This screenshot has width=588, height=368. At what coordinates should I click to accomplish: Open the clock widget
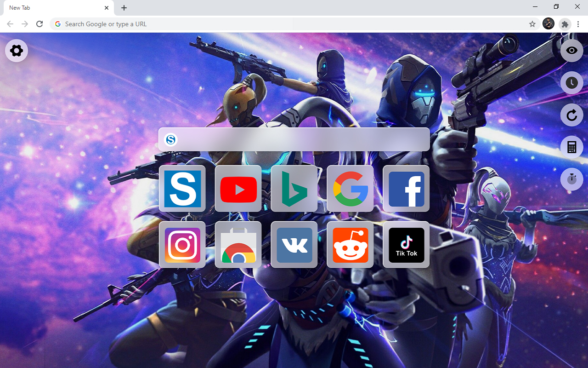tap(571, 83)
